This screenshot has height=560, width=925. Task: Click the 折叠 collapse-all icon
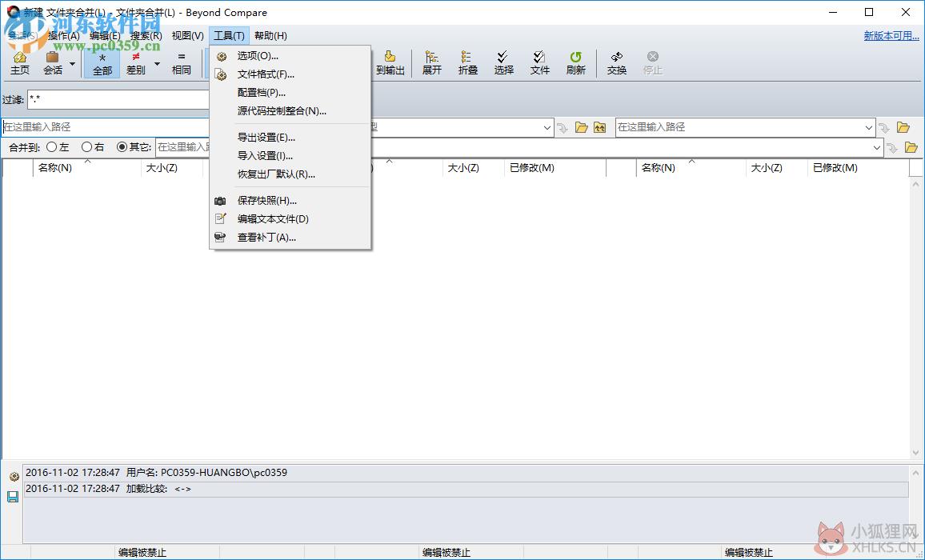(468, 63)
